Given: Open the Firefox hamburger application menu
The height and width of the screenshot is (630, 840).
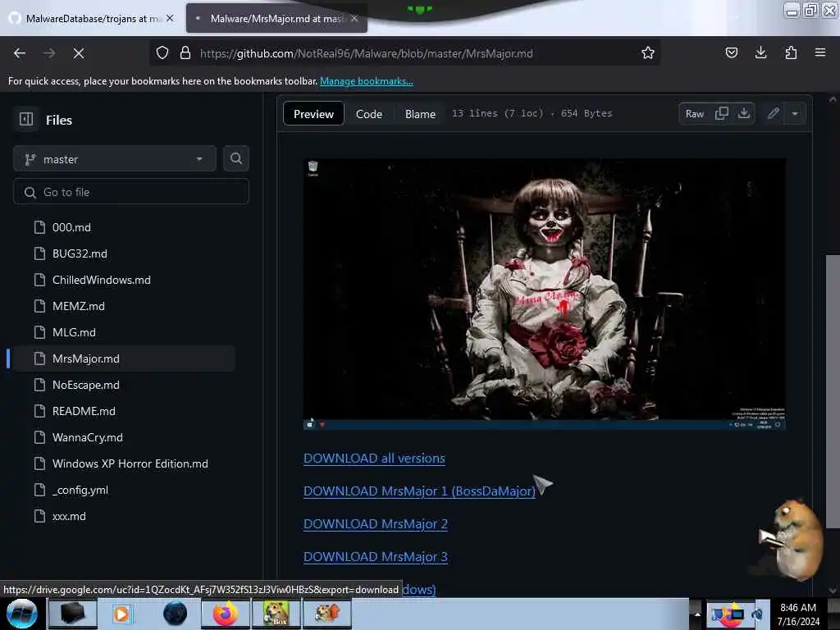Looking at the screenshot, I should click(820, 52).
